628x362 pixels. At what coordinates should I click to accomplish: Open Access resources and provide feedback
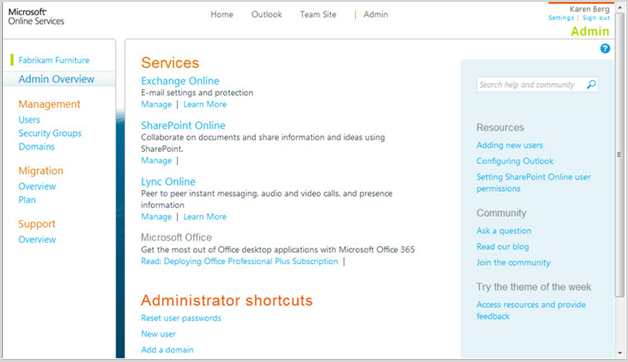coord(531,310)
